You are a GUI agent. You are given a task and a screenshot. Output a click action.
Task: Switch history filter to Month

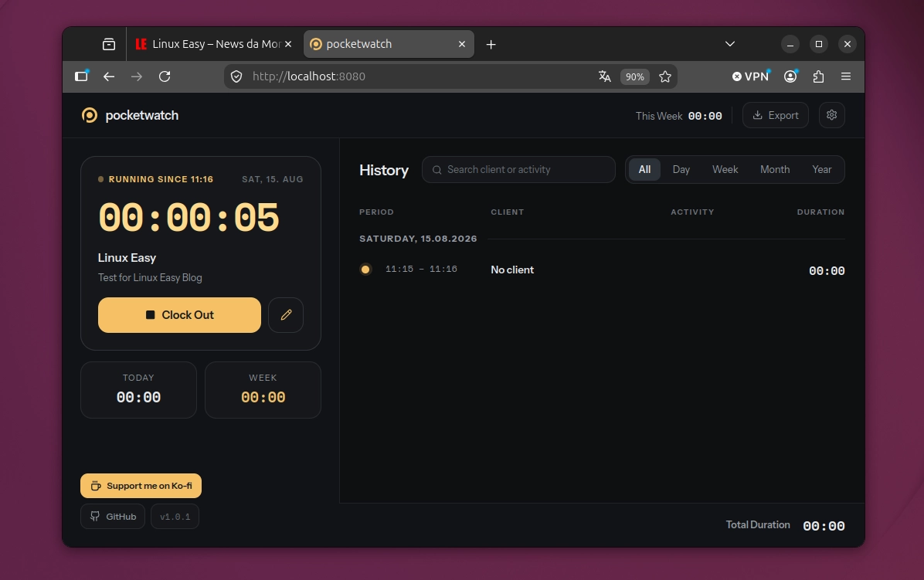tap(775, 170)
